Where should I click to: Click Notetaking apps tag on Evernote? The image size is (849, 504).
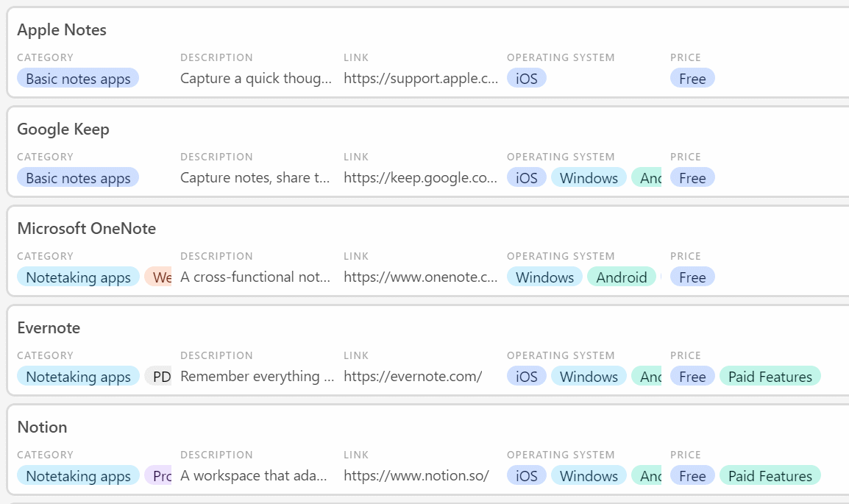[x=78, y=377]
